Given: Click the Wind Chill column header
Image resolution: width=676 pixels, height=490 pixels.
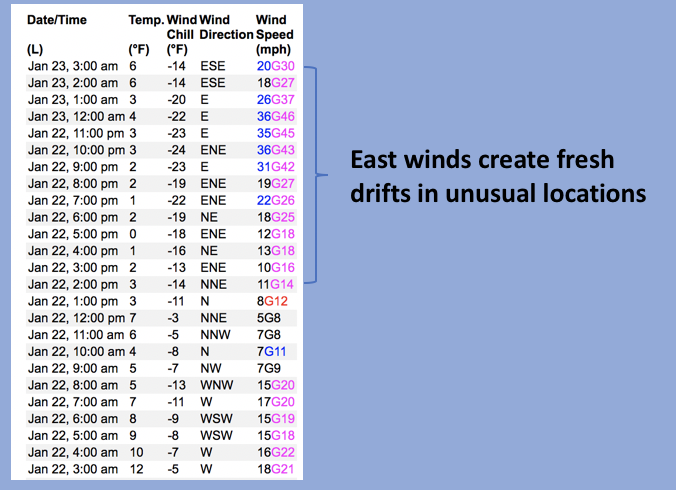Looking at the screenshot, I should (180, 34).
